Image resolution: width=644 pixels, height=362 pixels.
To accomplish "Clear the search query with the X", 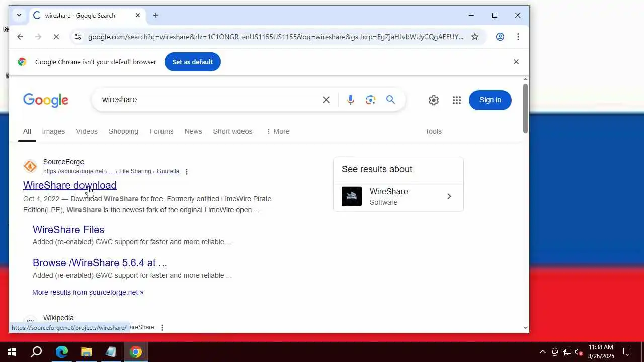I will (326, 100).
